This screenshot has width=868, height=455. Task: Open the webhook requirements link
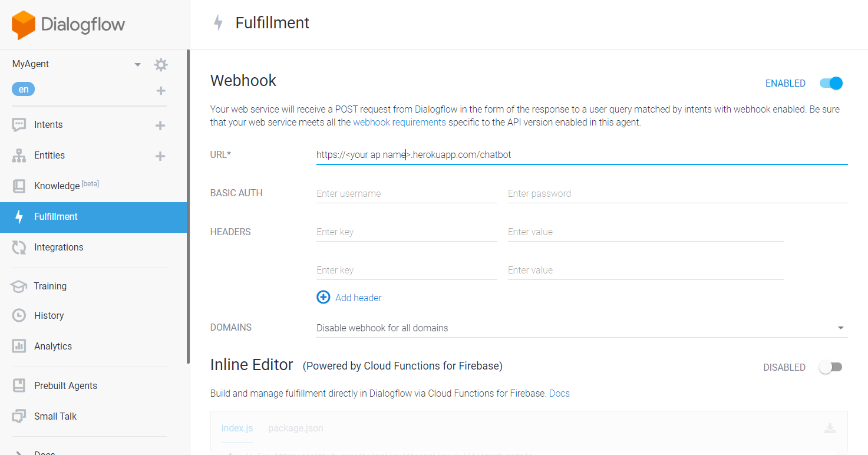[400, 123]
